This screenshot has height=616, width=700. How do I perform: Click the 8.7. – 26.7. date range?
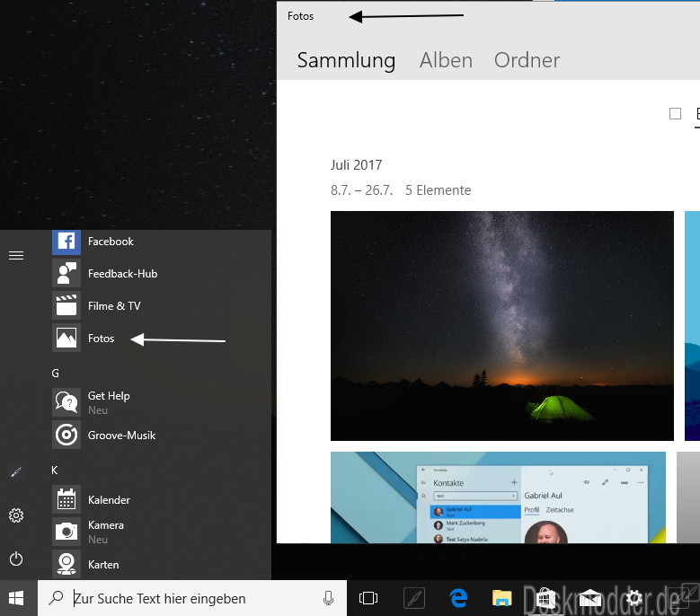coord(361,190)
